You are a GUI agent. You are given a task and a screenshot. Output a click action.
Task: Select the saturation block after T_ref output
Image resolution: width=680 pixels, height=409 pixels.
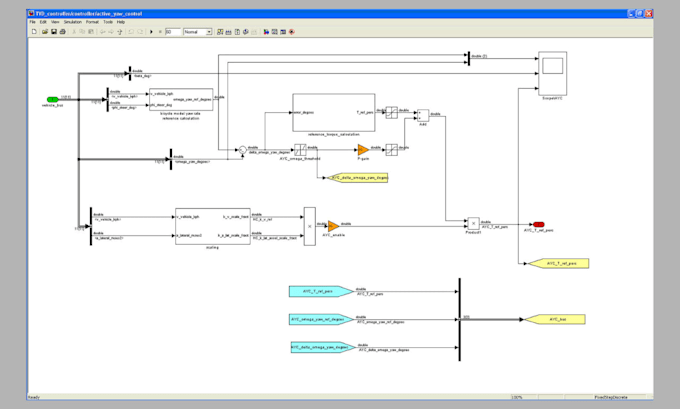pyautogui.click(x=392, y=112)
